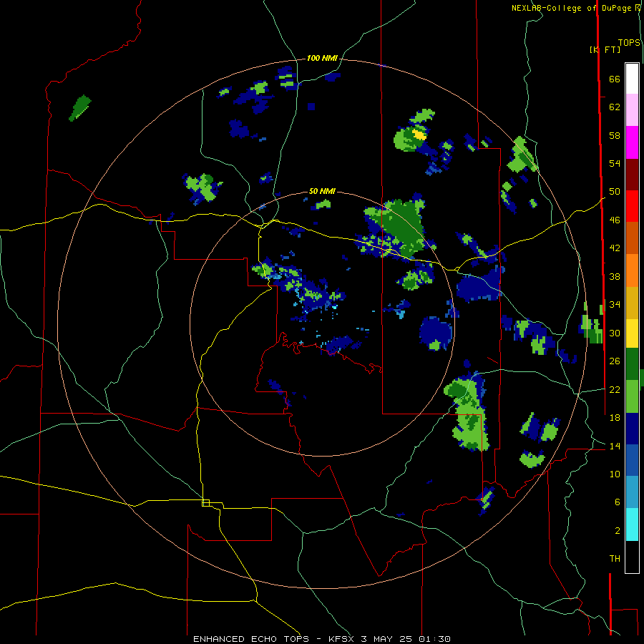644x644 pixels.
Task: Click the legend value 38
Action: point(615,276)
